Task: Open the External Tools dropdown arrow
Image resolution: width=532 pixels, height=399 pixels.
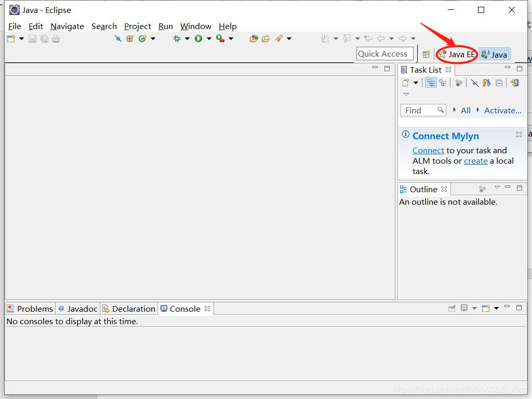Action: point(231,38)
